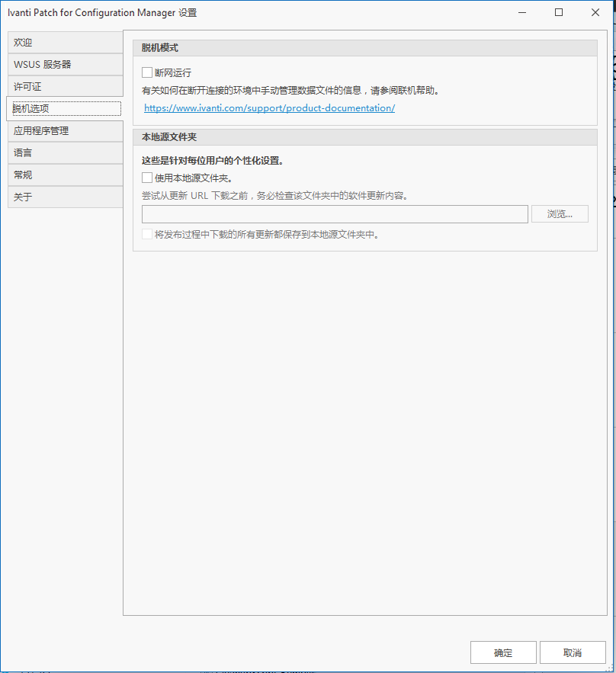The width and height of the screenshot is (616, 673).
Task: Select the 脱机选项 tab
Action: click(x=64, y=108)
